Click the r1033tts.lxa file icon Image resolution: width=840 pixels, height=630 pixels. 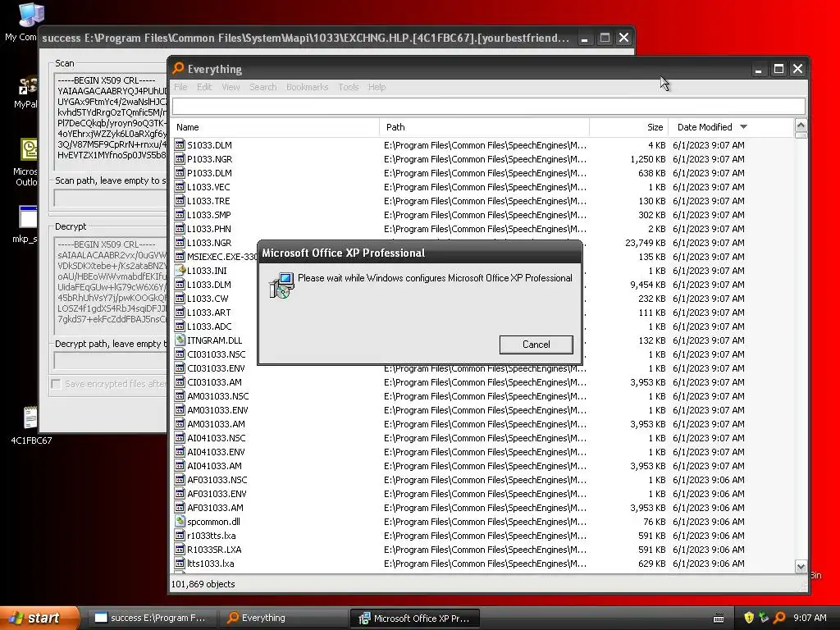click(x=180, y=535)
